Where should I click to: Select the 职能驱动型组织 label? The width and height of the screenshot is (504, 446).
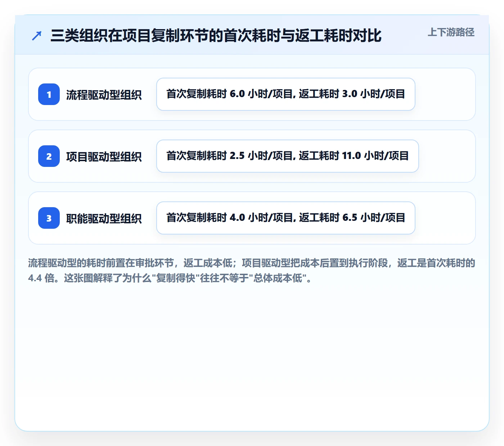[x=104, y=218]
